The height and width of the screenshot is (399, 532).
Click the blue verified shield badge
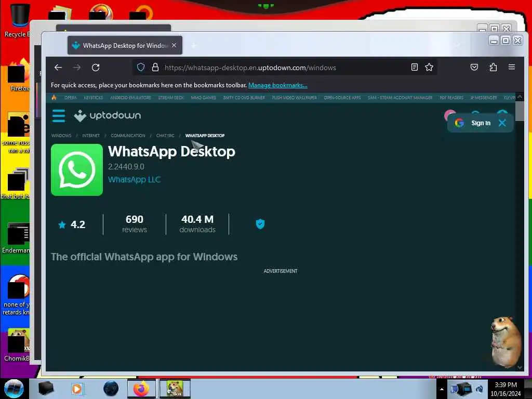coord(260,224)
